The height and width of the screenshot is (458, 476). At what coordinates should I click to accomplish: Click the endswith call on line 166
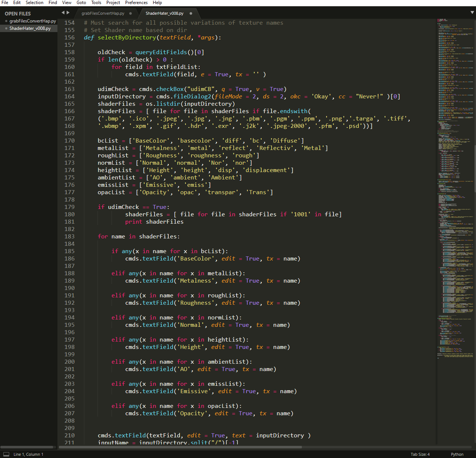pyautogui.click(x=294, y=111)
